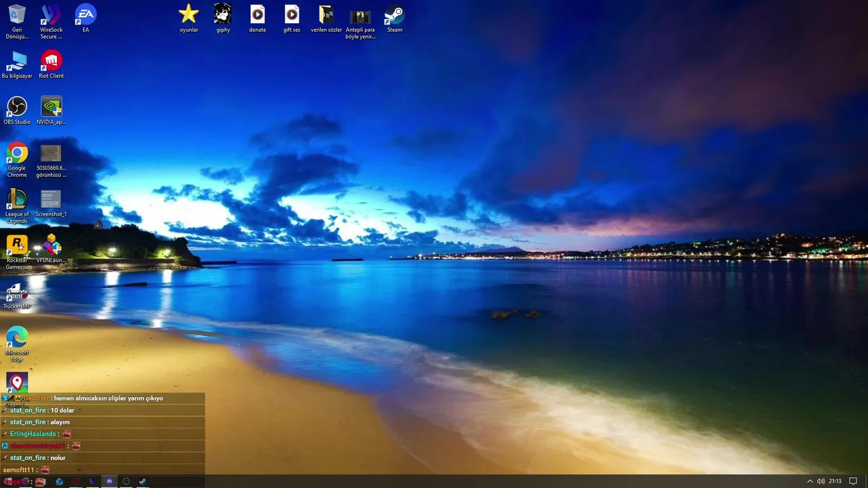Click chat message 'hemen almıcaksın clipler yarım çıkıyo'

(x=108, y=399)
